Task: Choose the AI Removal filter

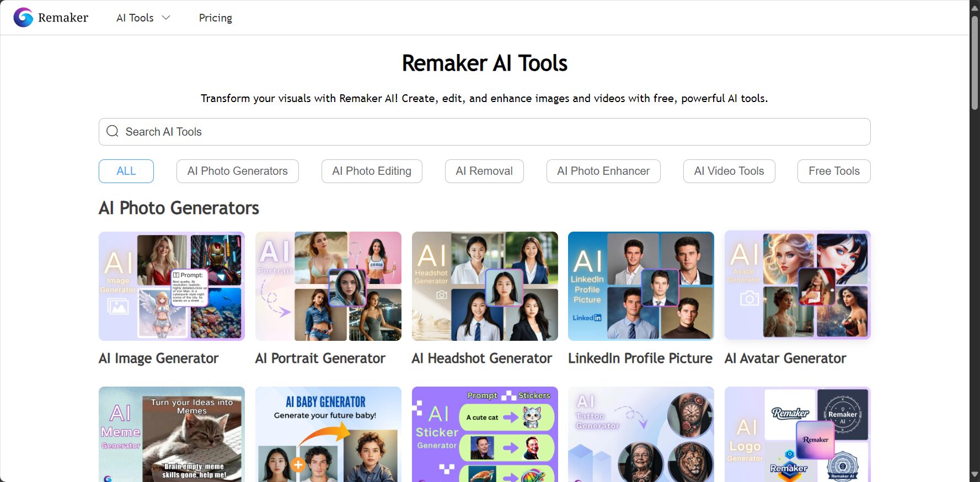Action: click(484, 171)
